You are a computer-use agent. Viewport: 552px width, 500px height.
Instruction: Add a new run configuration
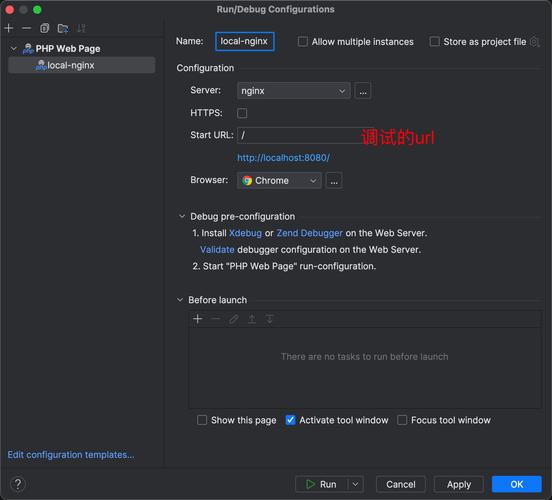coord(9,28)
